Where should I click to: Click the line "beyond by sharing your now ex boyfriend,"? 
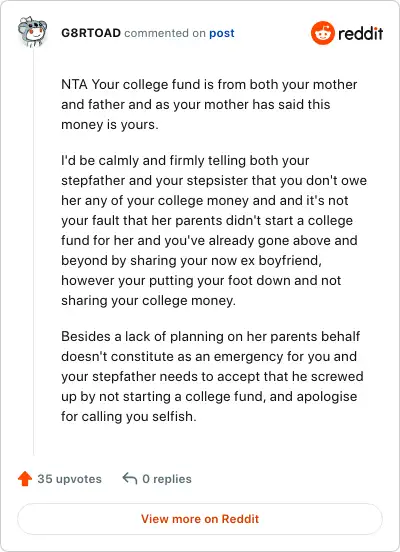191,261
